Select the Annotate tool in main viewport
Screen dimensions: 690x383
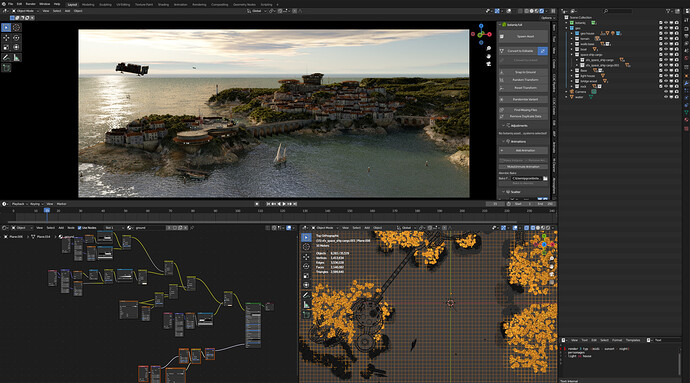coord(6,57)
